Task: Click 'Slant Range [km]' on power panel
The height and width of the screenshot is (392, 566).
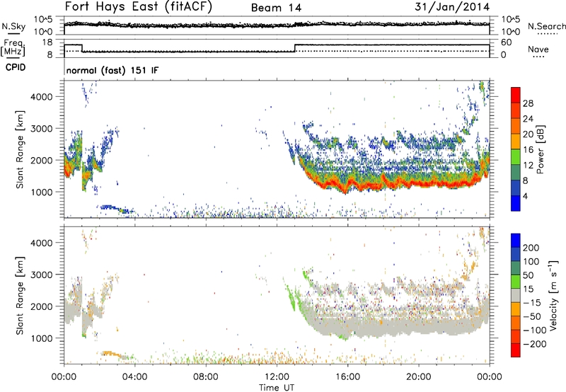Action: [x=20, y=149]
